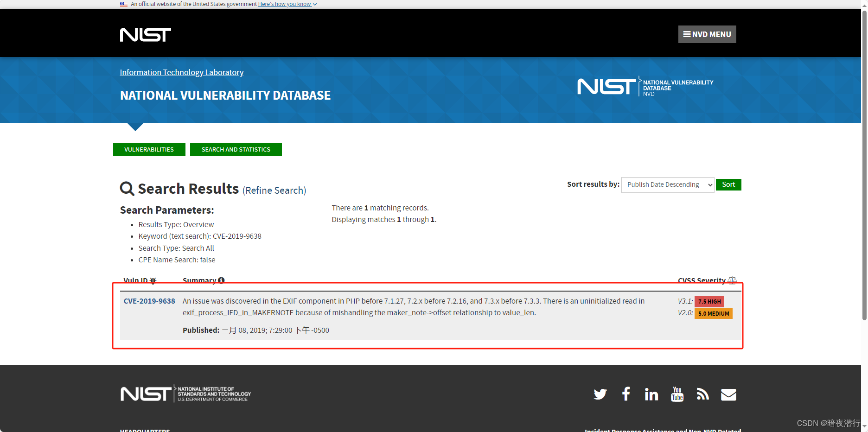
Task: Click the green Sort button
Action: [x=728, y=184]
